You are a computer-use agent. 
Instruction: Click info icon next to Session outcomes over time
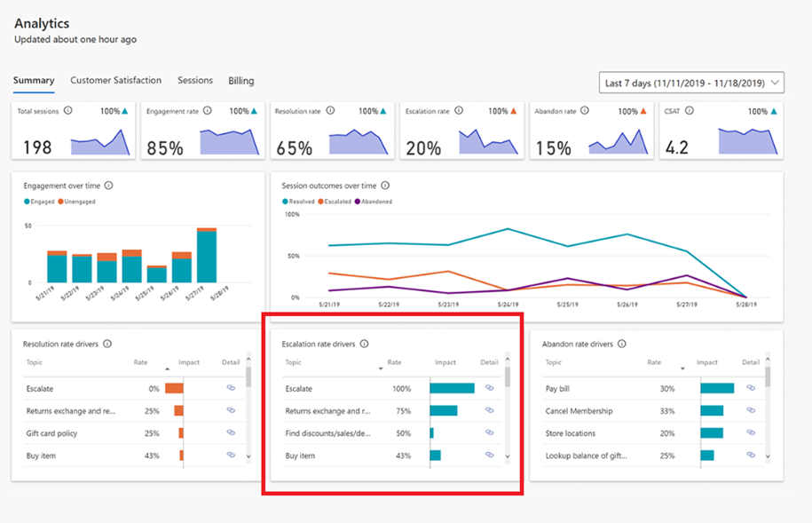[385, 186]
